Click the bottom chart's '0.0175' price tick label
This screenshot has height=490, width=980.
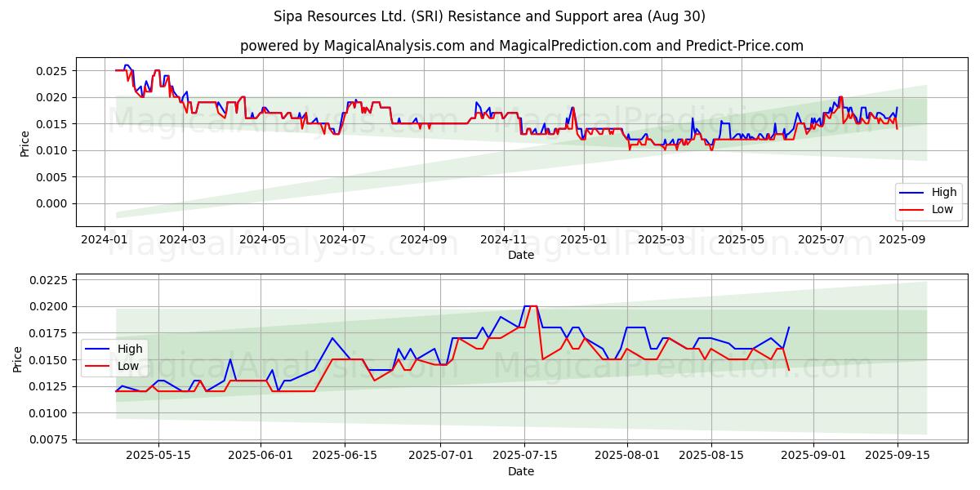pyautogui.click(x=49, y=333)
